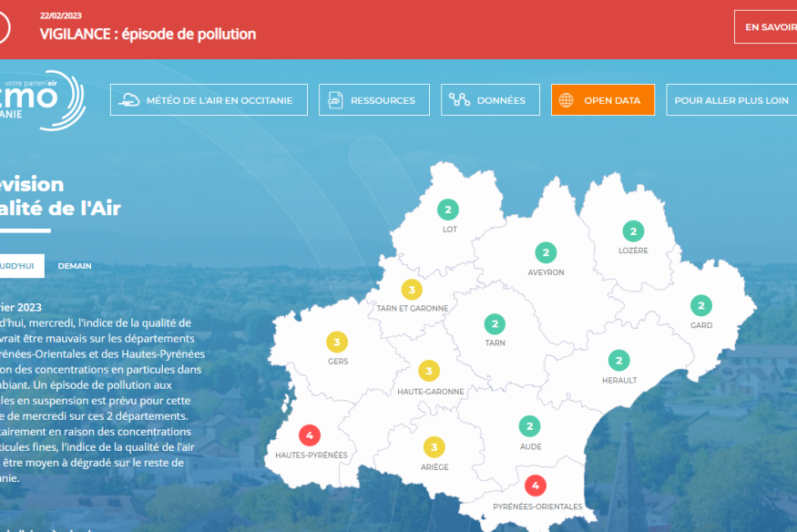Switch to the Demain forecast tab
Image resolution: width=797 pixels, height=532 pixels.
click(x=75, y=266)
